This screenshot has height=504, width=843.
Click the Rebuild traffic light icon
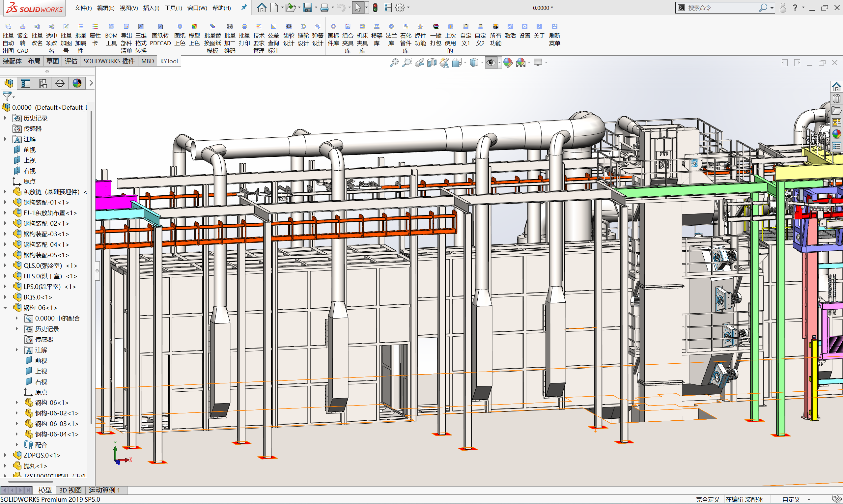pyautogui.click(x=375, y=8)
